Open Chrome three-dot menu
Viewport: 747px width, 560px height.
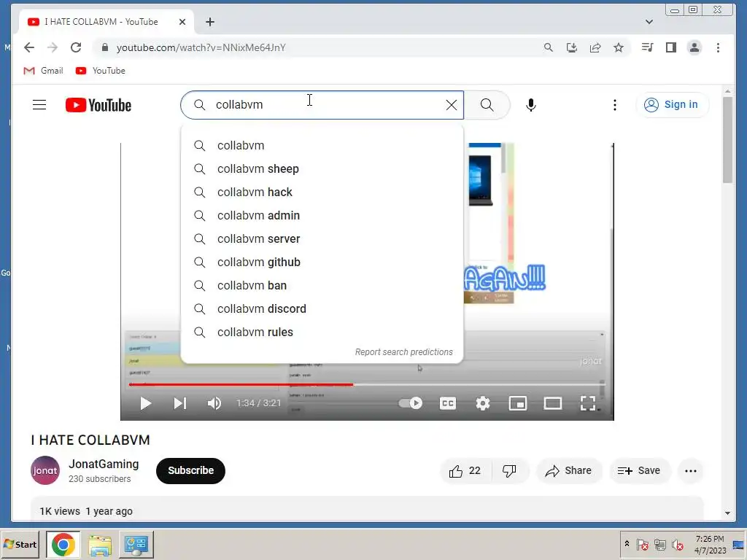point(718,47)
